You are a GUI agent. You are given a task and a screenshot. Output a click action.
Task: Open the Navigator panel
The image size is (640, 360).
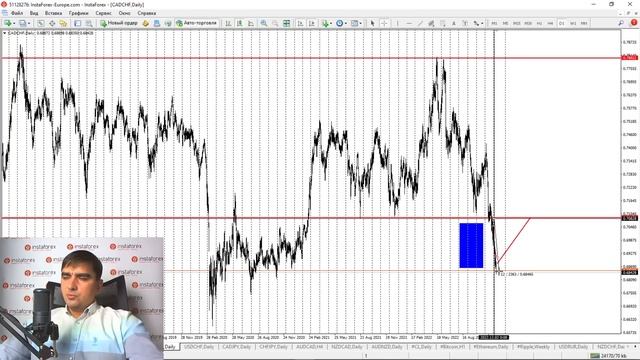tap(63, 23)
